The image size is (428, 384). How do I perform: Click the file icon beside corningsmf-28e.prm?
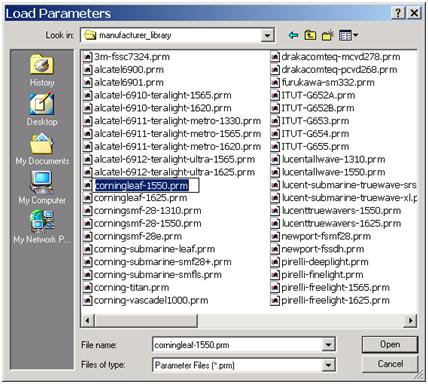coord(87,236)
